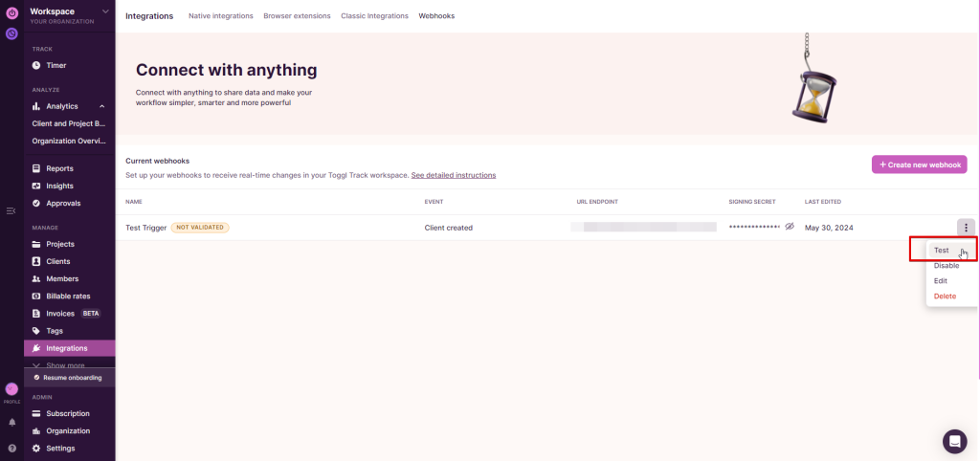
Task: Collapse the Analytics section
Action: pyautogui.click(x=101, y=106)
